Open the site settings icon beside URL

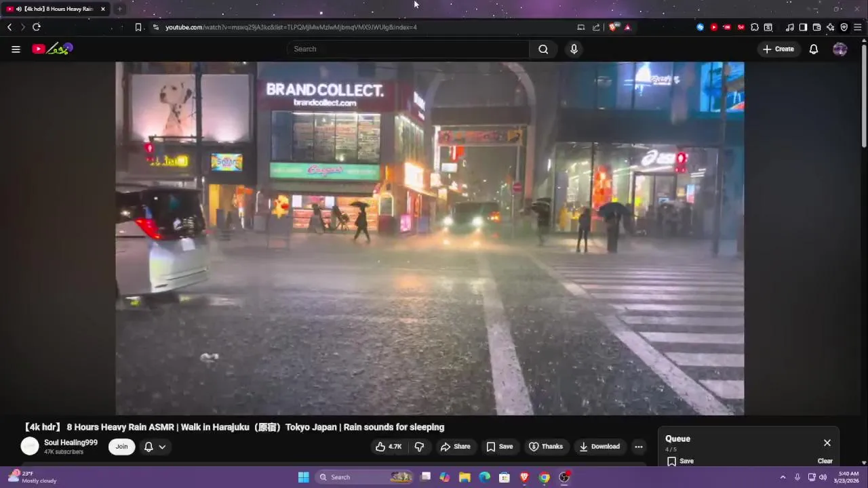click(x=156, y=27)
